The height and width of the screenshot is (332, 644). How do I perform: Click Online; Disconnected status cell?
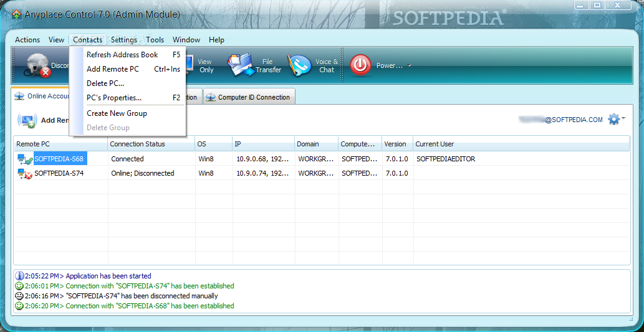click(x=143, y=173)
